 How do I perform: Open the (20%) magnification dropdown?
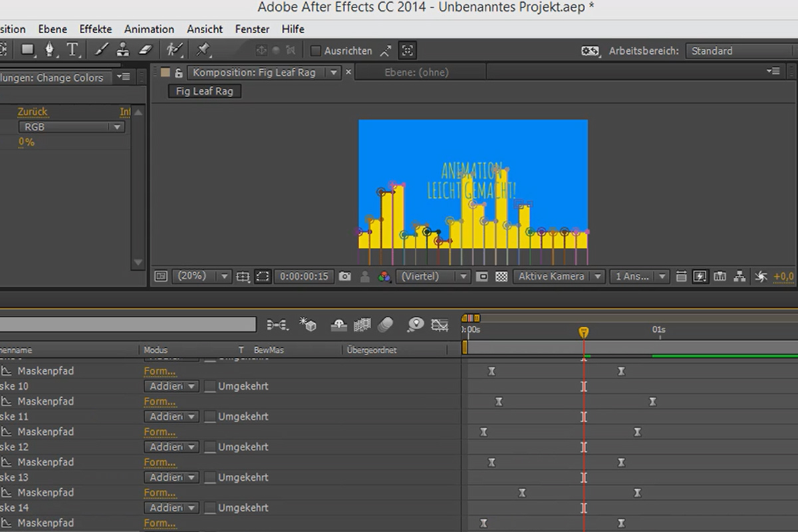201,276
